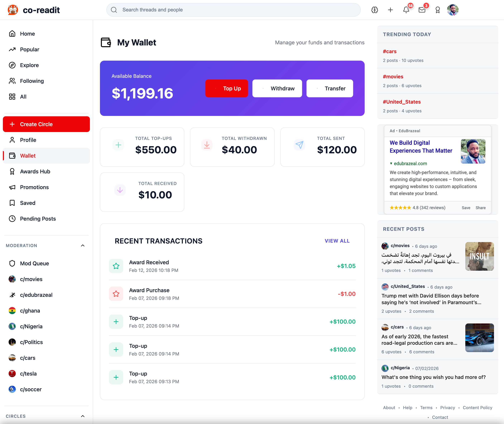Screen dimensions: 504x424
Task: Click the star icon beside Award Received
Action: click(x=116, y=266)
